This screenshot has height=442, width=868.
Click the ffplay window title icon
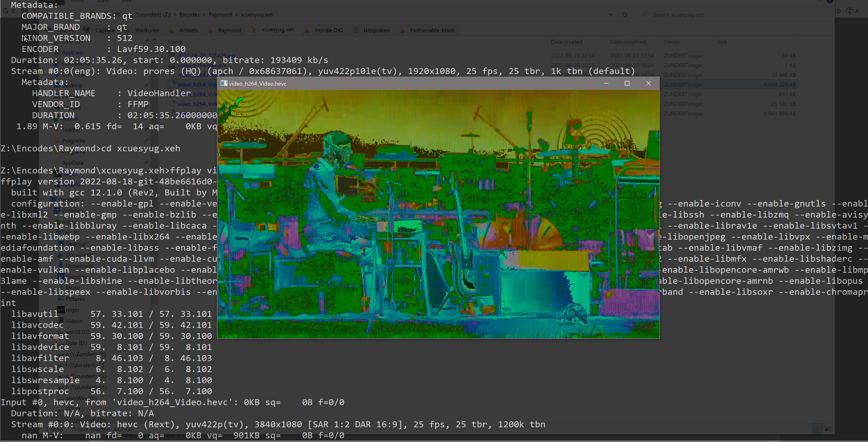point(224,83)
